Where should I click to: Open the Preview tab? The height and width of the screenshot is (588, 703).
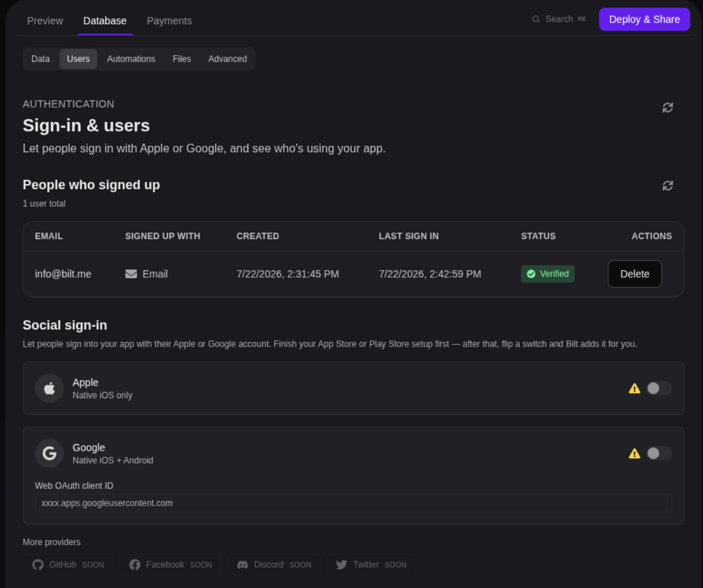(45, 21)
